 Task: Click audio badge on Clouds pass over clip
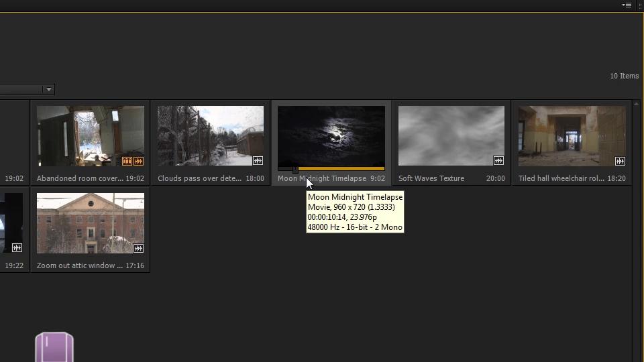258,160
